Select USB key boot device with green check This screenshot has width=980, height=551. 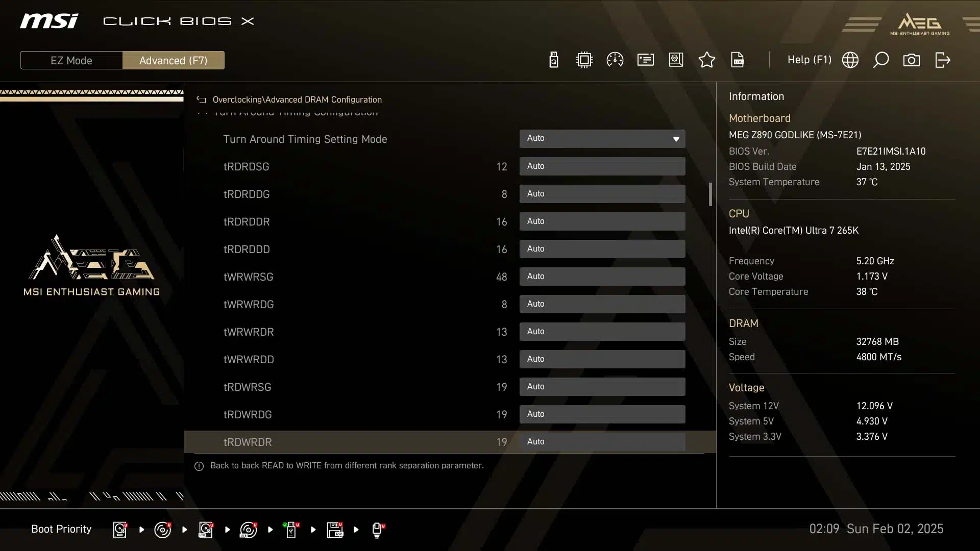291,530
